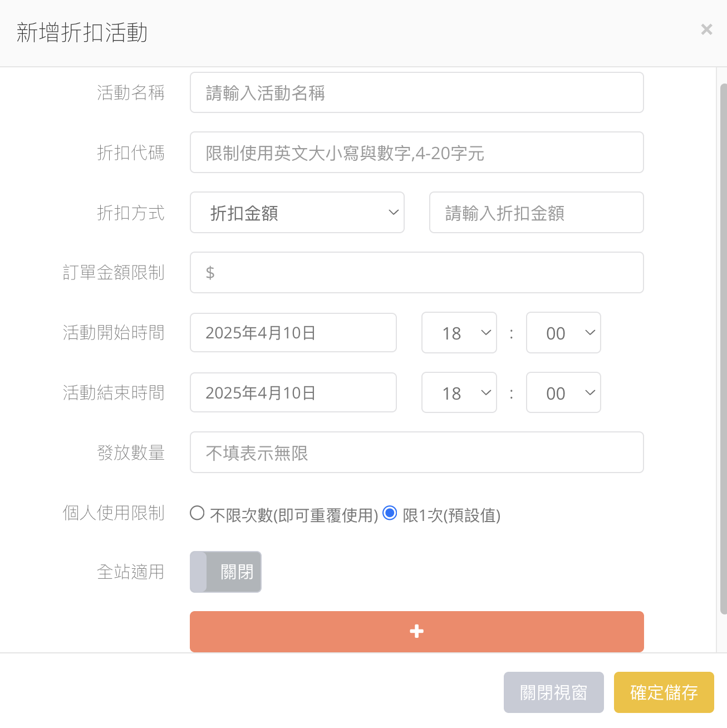Click the 請輸入折扣金額 input field
The image size is (727, 728).
[537, 213]
